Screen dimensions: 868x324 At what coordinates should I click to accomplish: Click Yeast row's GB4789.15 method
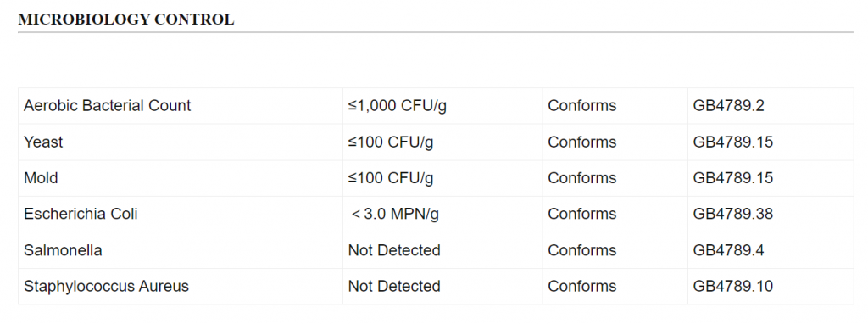pos(732,142)
